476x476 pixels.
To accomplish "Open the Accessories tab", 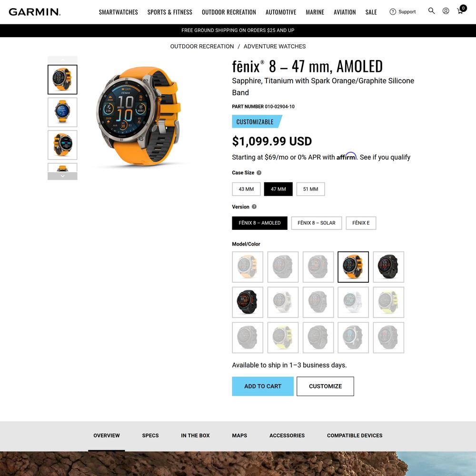I will coord(287,436).
